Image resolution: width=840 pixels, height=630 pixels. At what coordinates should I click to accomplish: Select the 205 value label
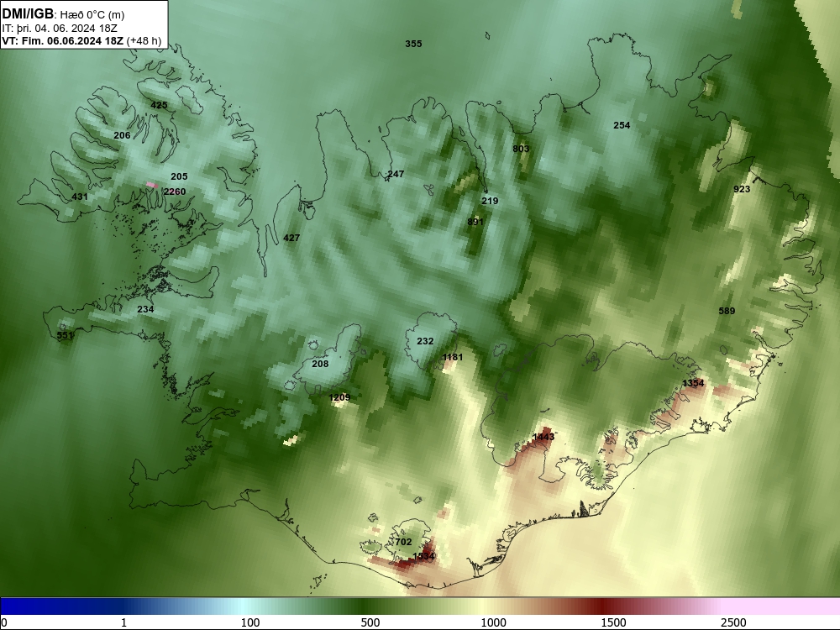(x=180, y=176)
